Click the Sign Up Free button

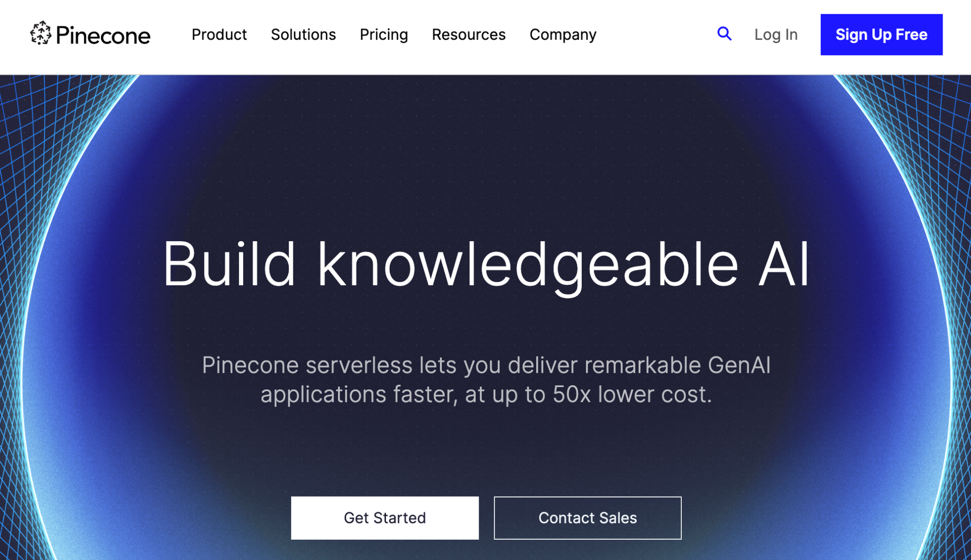[x=881, y=34]
